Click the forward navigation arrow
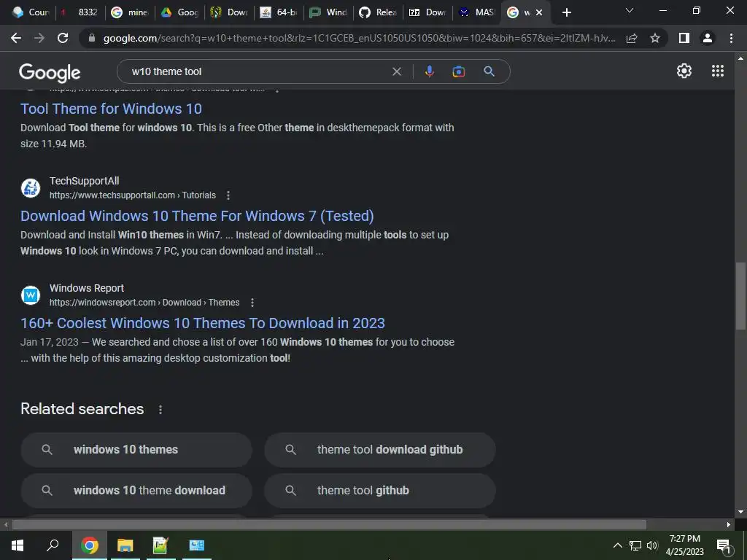 [39, 38]
